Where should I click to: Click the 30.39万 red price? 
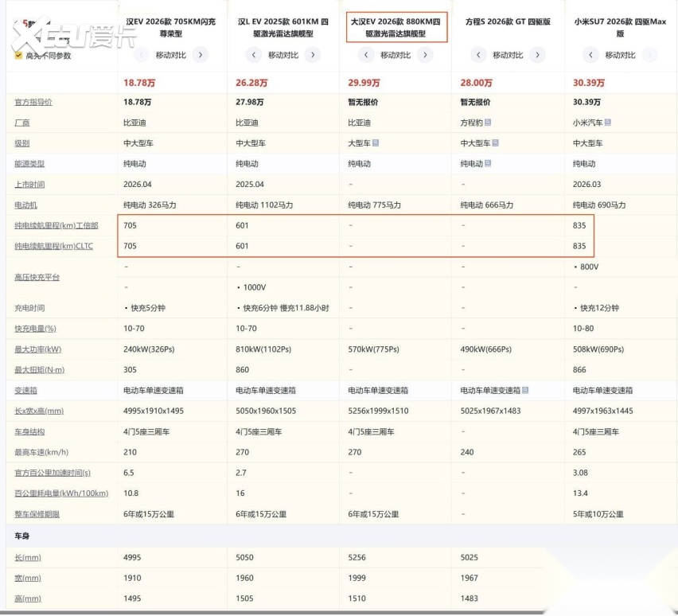pyautogui.click(x=589, y=83)
